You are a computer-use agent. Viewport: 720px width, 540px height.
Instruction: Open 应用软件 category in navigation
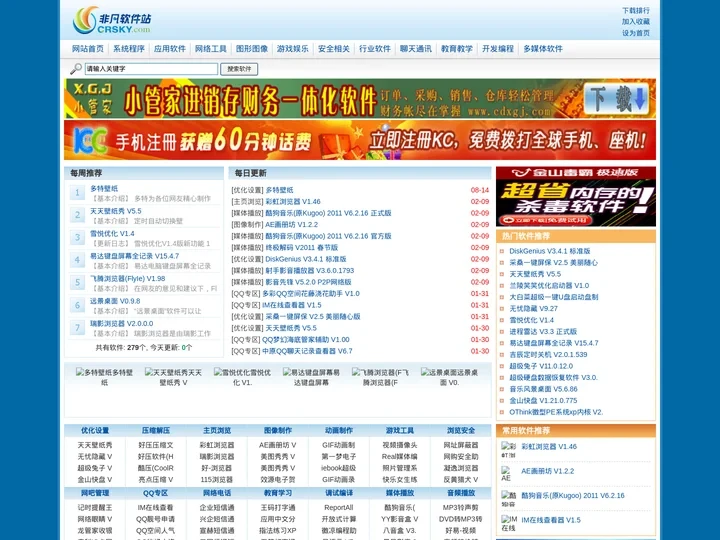coord(169,49)
